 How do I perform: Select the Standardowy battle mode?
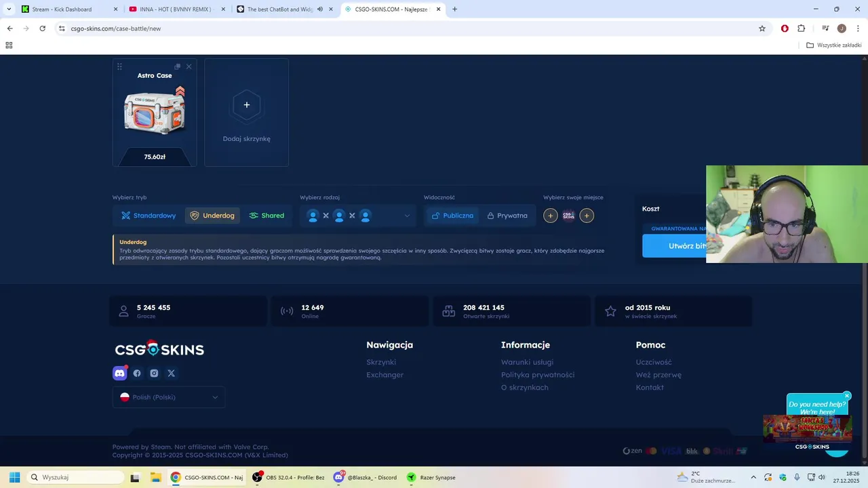(149, 216)
